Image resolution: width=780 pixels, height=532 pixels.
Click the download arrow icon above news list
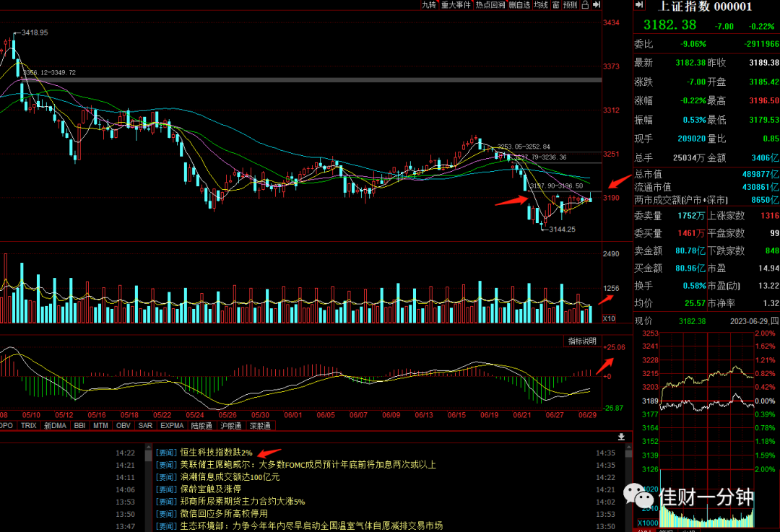point(621,437)
